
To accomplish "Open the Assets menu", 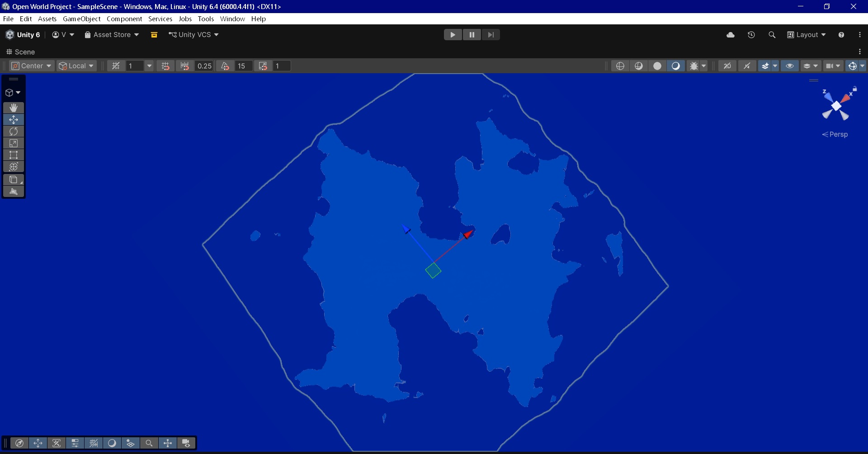I will click(47, 19).
